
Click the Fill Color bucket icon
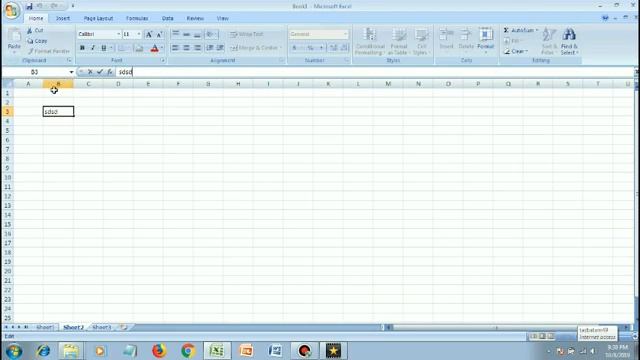[x=139, y=48]
